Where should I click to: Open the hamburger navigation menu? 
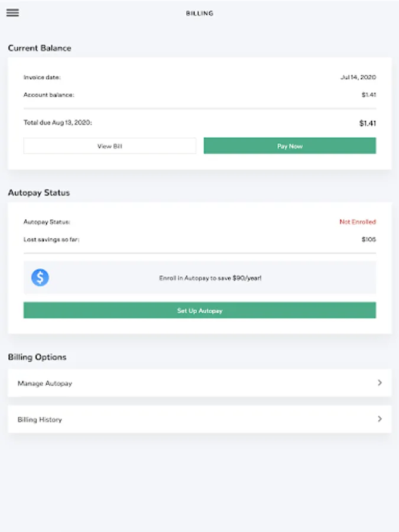(12, 13)
